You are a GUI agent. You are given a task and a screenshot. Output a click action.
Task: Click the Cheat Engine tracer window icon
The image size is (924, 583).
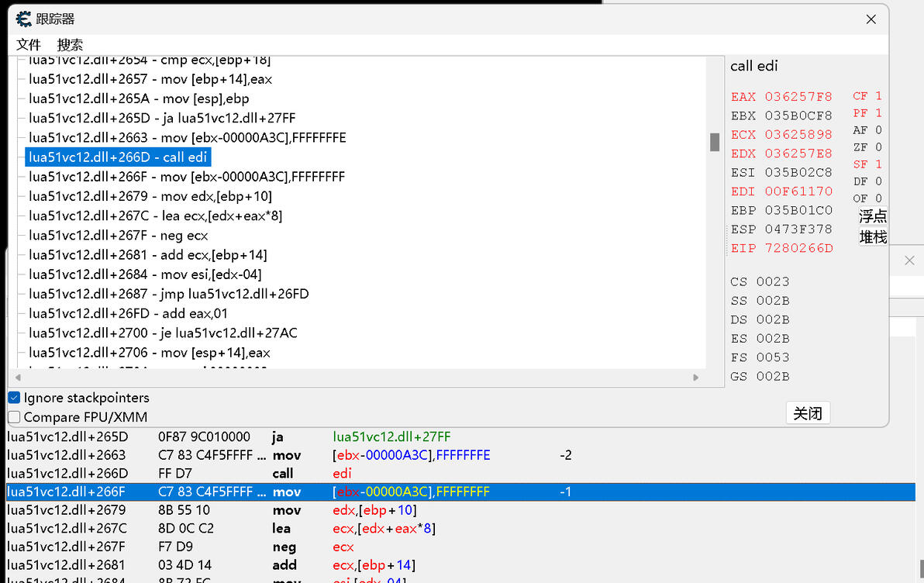coord(23,19)
